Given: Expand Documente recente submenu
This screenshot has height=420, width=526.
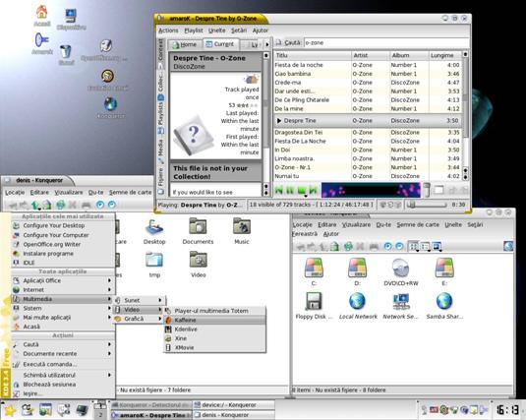Looking at the screenshot, I should 63,353.
